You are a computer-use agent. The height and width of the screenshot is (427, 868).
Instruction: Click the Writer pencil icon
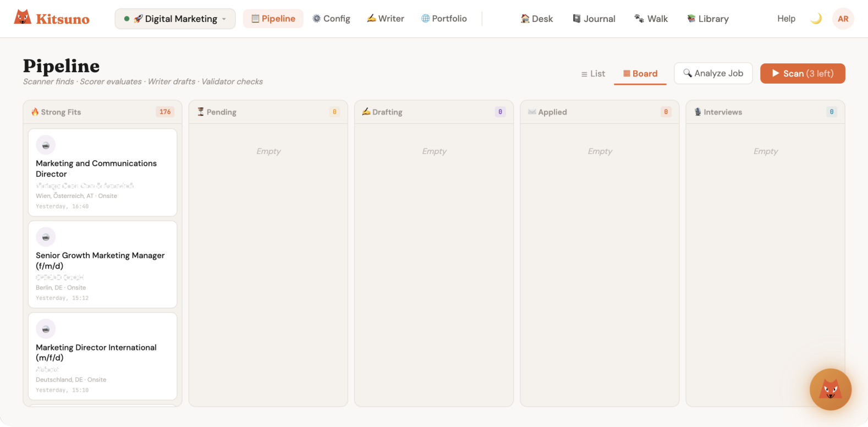pyautogui.click(x=371, y=19)
